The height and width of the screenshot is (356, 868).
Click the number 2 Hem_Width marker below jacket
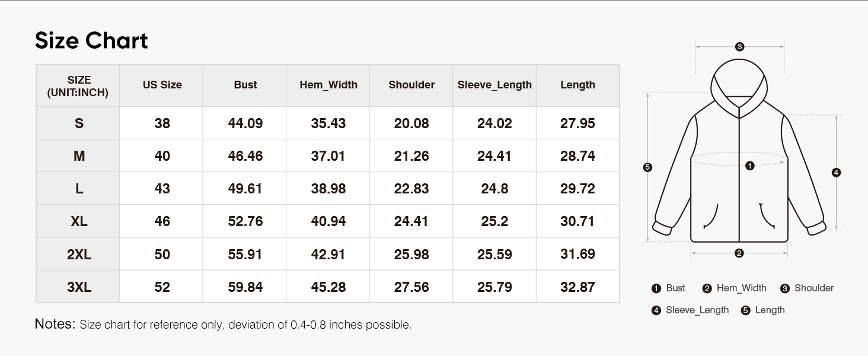(739, 253)
